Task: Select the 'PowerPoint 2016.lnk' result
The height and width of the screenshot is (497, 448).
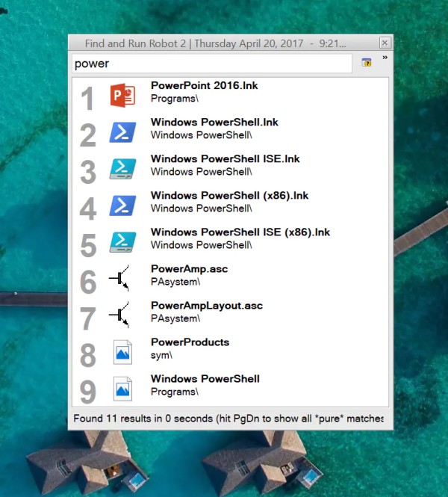Action: pos(204,85)
